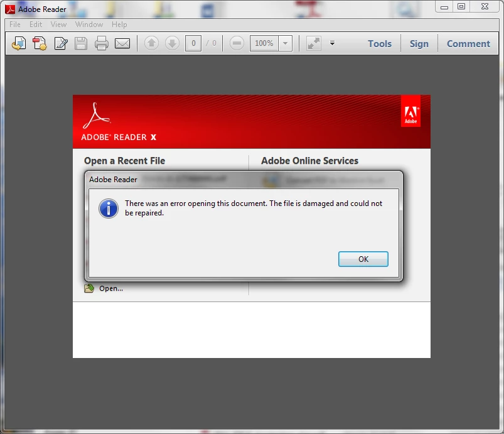This screenshot has height=434, width=504.
Task: Click the zoom percentage field showing 100%
Action: 264,43
